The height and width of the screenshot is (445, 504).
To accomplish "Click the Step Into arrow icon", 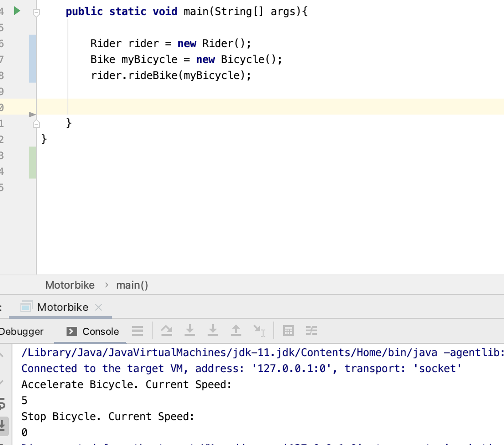I will click(x=190, y=331).
